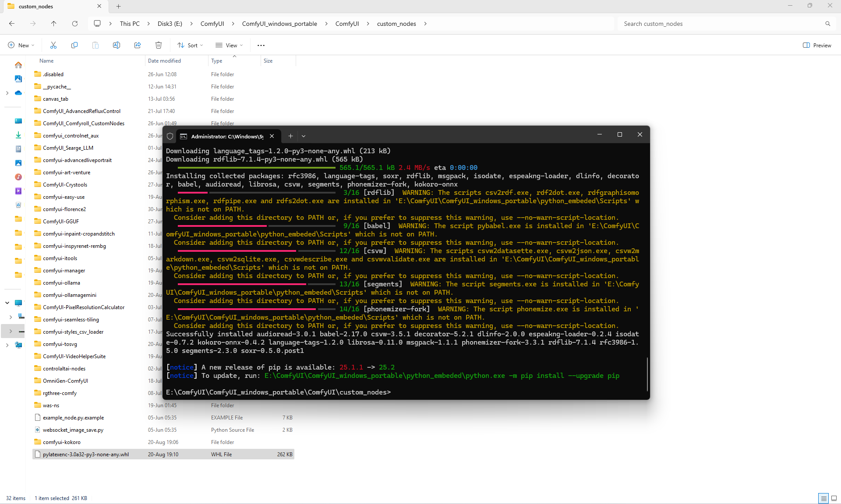Click the Rename icon in toolbar

(x=117, y=45)
